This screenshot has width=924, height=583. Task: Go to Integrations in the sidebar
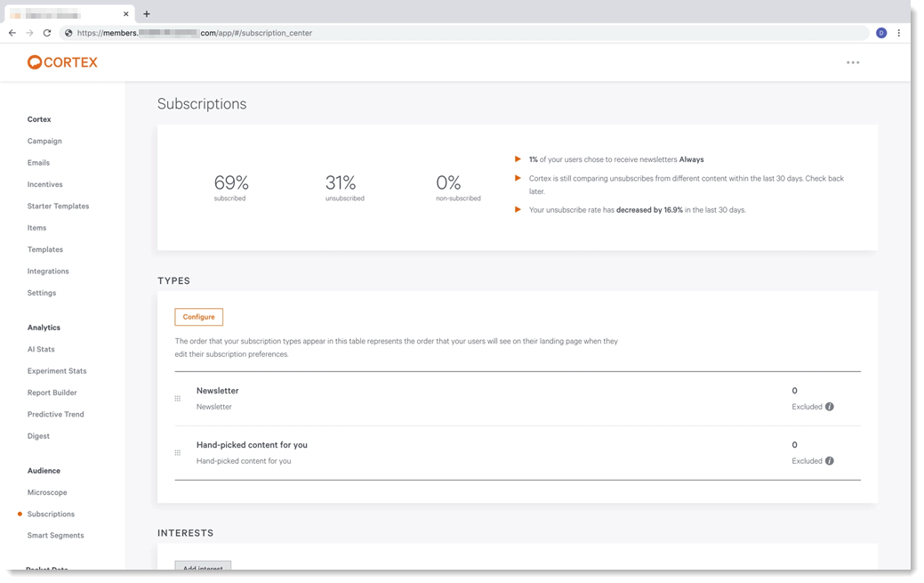[48, 271]
